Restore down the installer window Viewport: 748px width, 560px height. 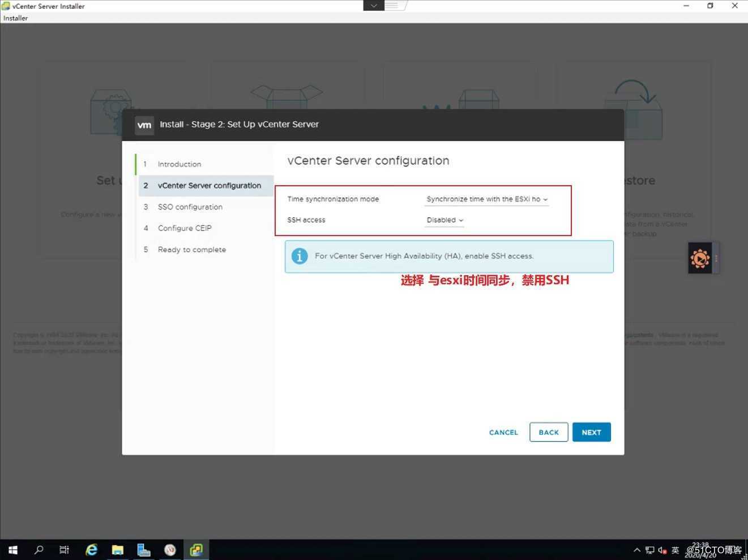[x=710, y=6]
